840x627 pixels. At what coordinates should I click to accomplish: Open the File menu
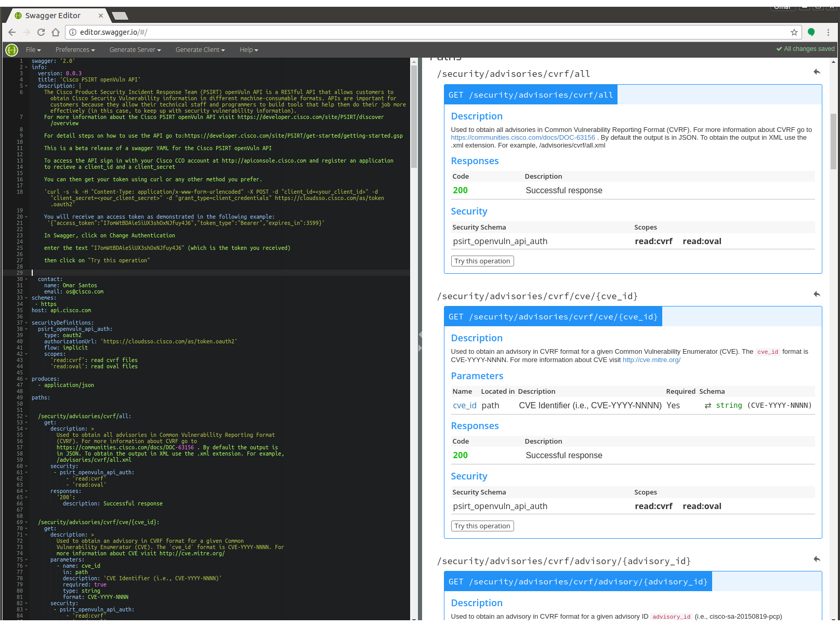(x=33, y=50)
